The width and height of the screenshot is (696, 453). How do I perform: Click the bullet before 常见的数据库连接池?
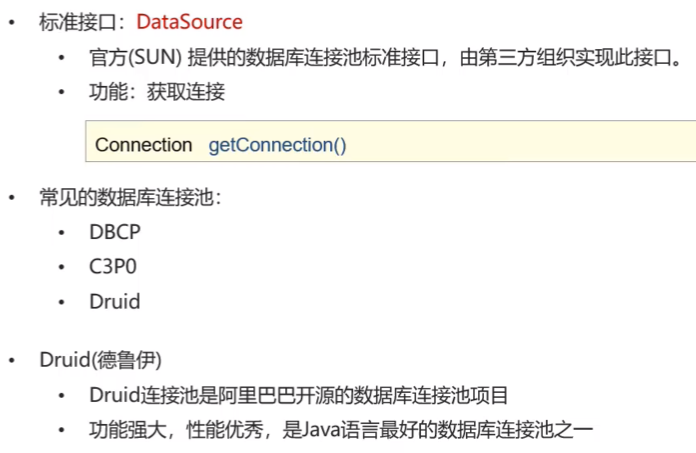12,197
